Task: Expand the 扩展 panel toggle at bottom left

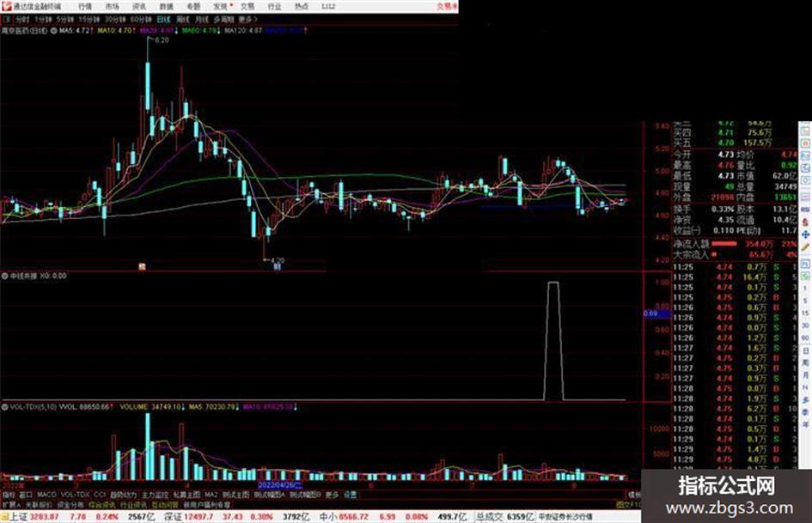Action: pyautogui.click(x=10, y=504)
